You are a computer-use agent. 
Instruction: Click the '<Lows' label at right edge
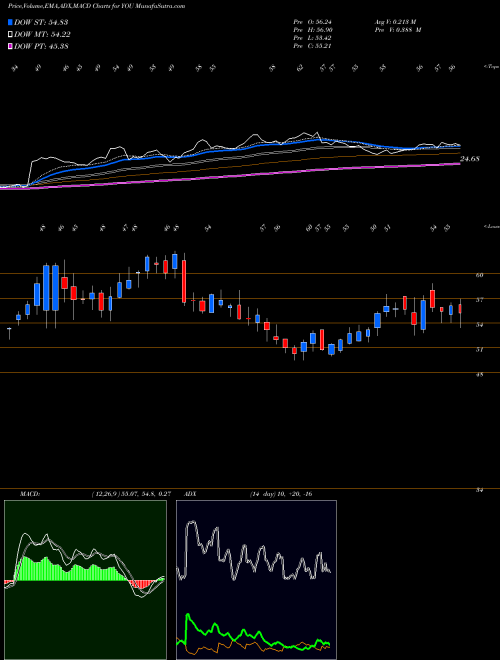pyautogui.click(x=491, y=227)
